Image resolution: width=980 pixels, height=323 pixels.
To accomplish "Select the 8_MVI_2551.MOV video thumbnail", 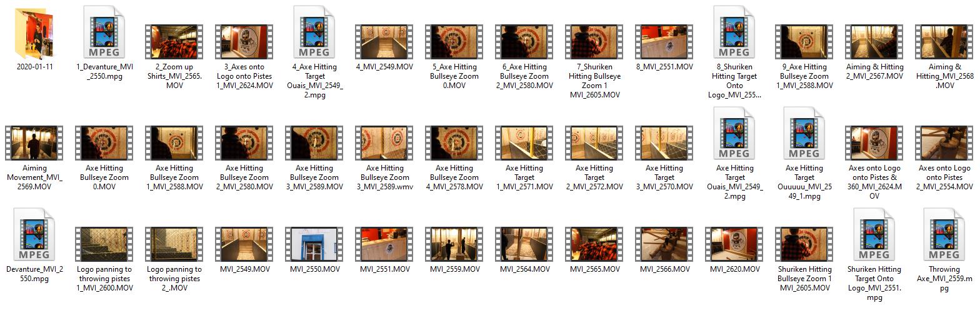I will click(x=664, y=42).
